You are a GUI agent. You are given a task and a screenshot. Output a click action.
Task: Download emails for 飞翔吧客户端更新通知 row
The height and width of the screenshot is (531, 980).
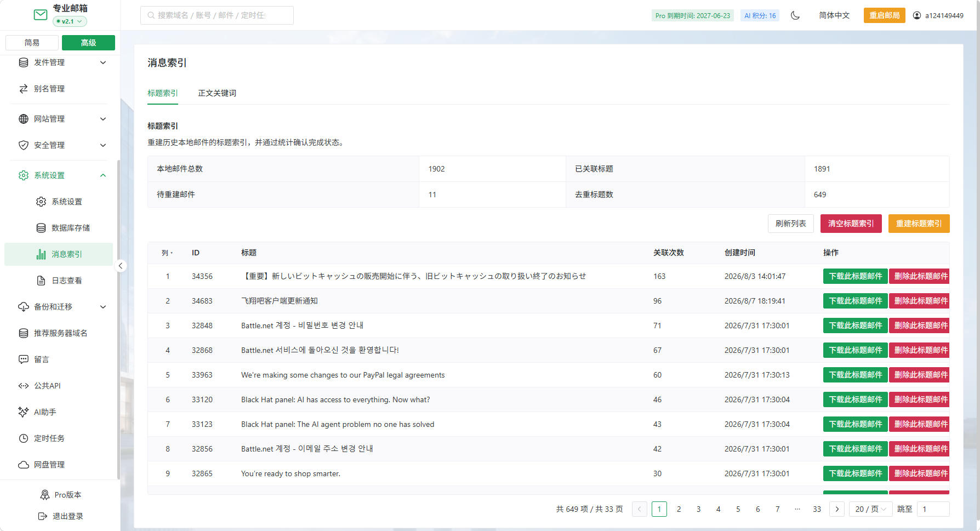[855, 301]
